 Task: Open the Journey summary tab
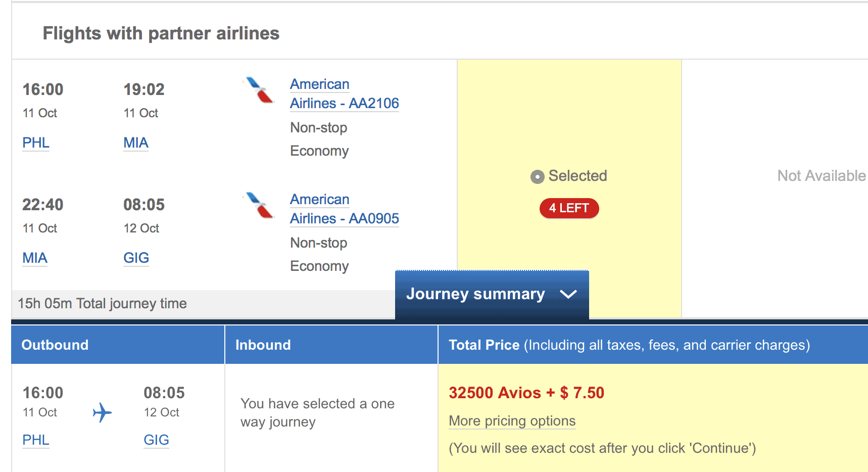point(475,294)
